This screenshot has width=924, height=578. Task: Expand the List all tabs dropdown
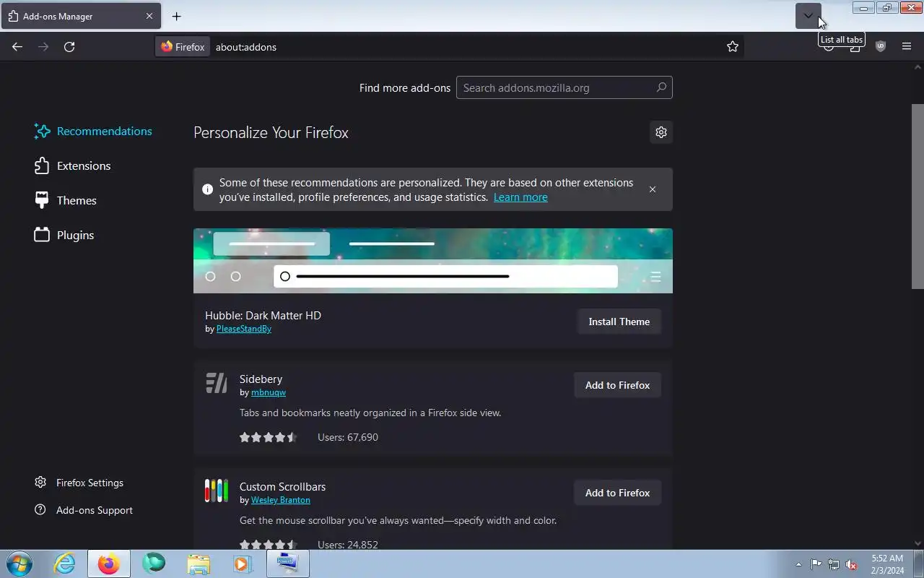click(808, 16)
